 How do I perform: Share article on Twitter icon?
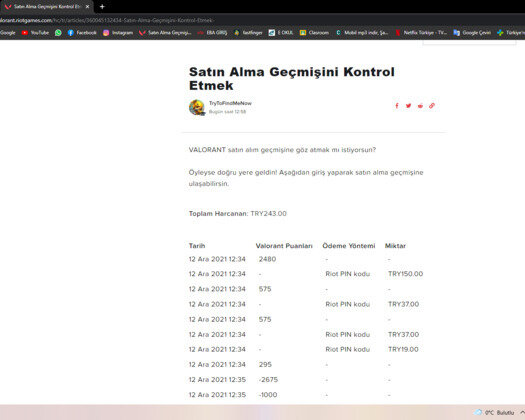[x=408, y=106]
